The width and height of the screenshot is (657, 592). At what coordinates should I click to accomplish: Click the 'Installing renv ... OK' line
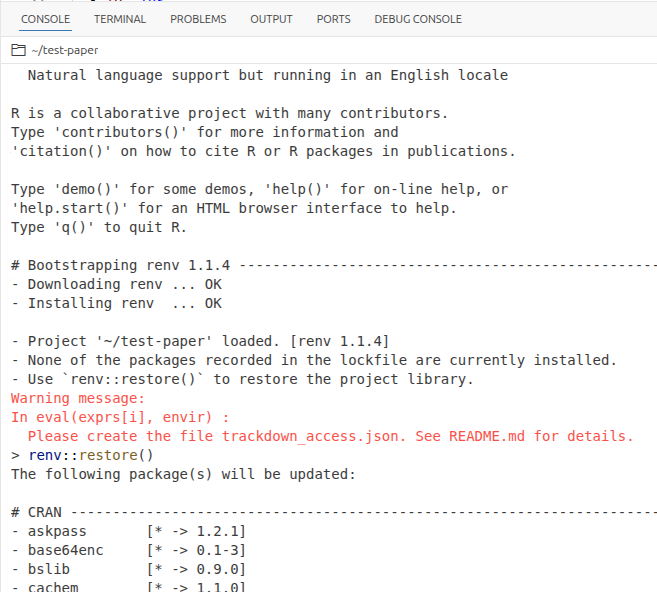117,303
